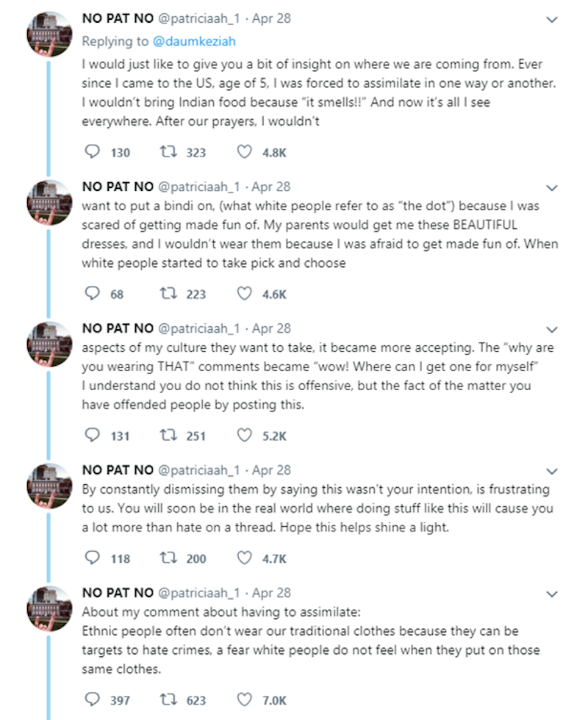The height and width of the screenshot is (720, 588).
Task: Retweet the tweet showing 251 retweets
Action: pos(168,435)
